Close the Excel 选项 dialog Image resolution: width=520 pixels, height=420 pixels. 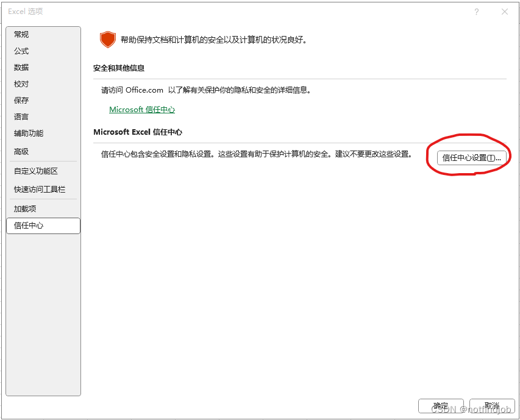(505, 12)
